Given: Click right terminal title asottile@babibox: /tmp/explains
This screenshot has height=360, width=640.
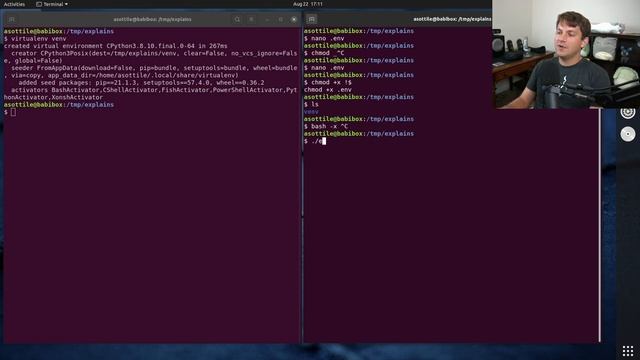Looking at the screenshot, I should (x=452, y=19).
